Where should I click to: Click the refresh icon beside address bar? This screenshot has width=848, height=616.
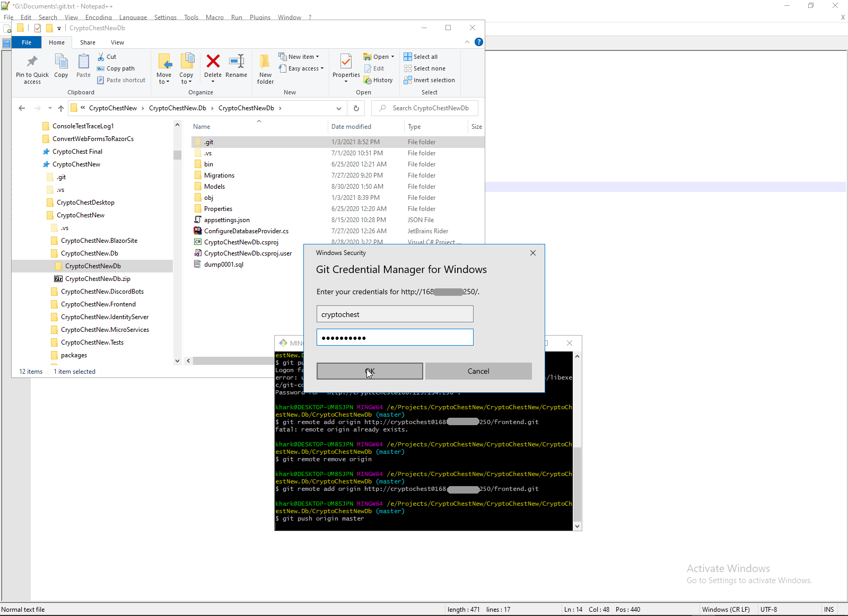356,108
